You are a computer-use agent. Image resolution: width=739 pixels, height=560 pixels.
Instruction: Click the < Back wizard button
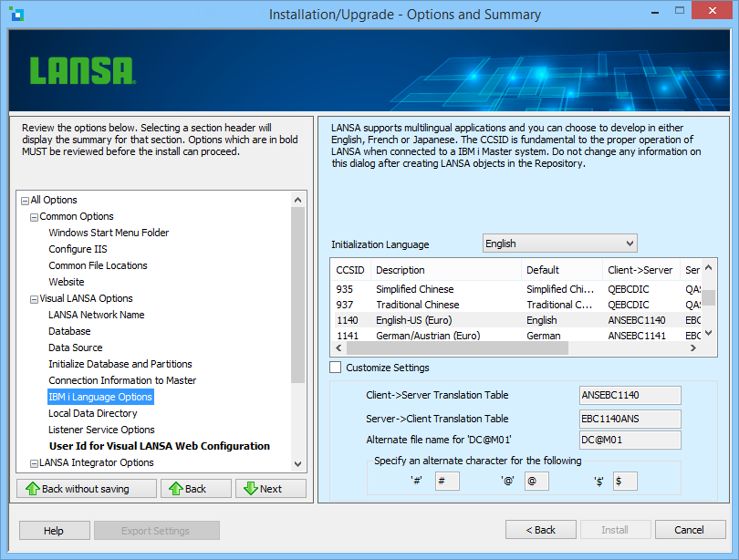[541, 530]
